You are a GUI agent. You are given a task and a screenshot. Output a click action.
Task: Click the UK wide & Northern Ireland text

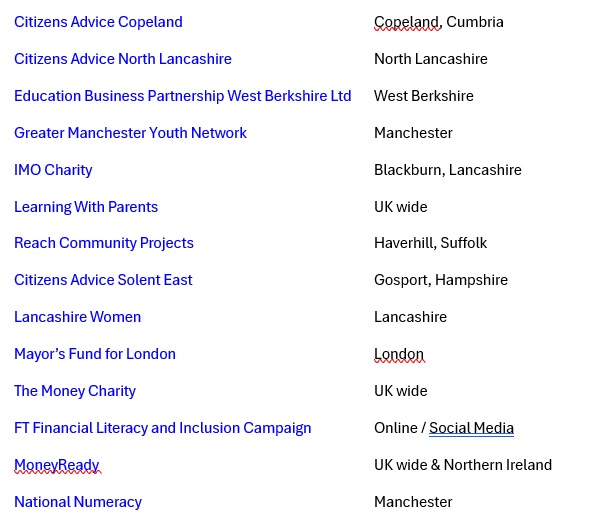coord(462,465)
